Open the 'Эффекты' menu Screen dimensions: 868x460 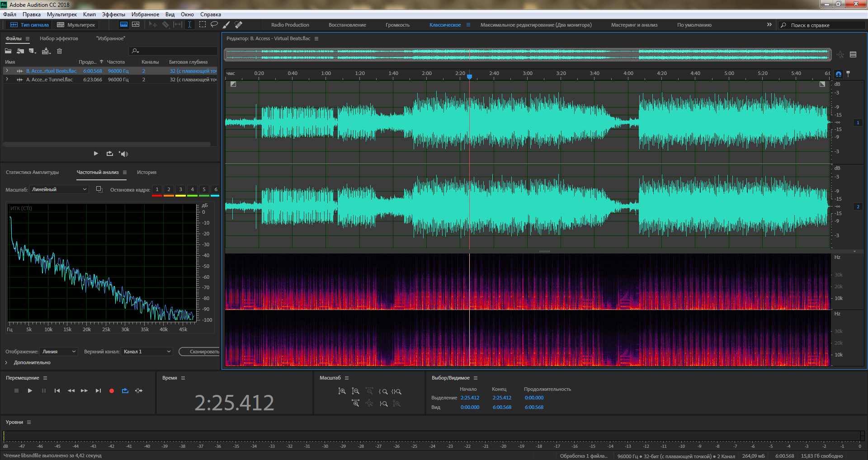(113, 14)
